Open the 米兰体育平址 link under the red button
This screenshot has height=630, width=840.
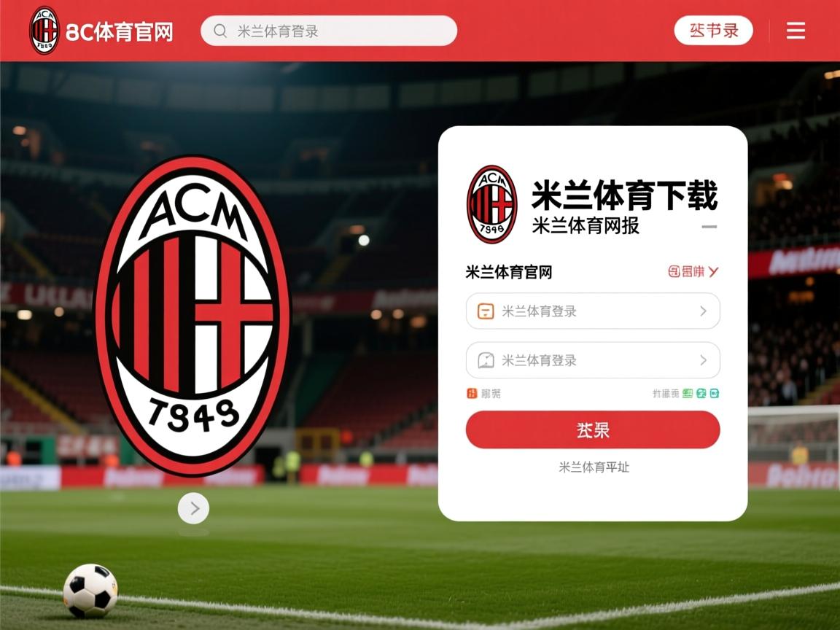594,467
